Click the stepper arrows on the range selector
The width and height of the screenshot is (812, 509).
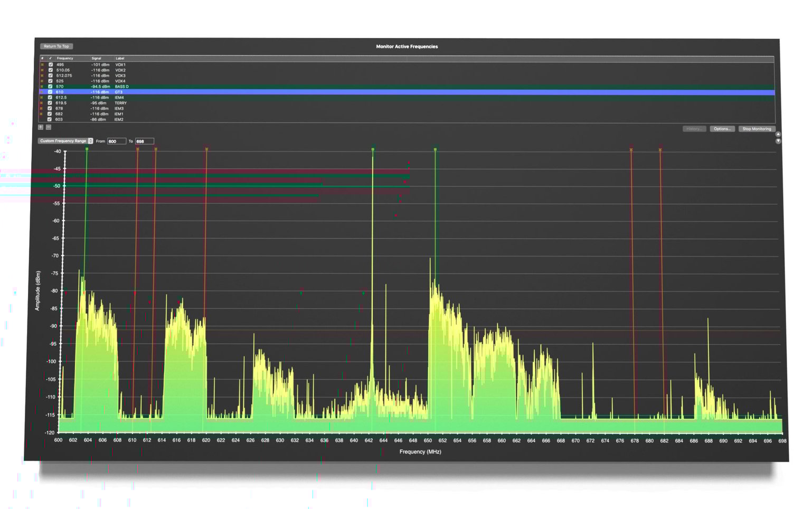(x=91, y=141)
